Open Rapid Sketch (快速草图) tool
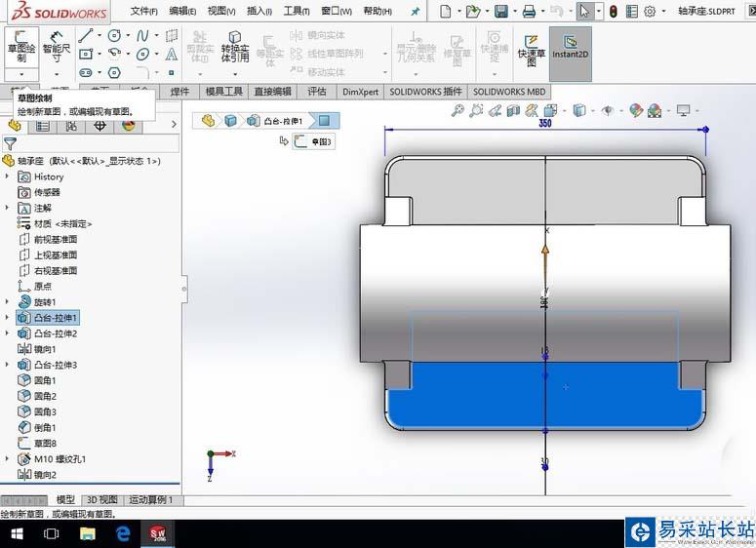 531,50
